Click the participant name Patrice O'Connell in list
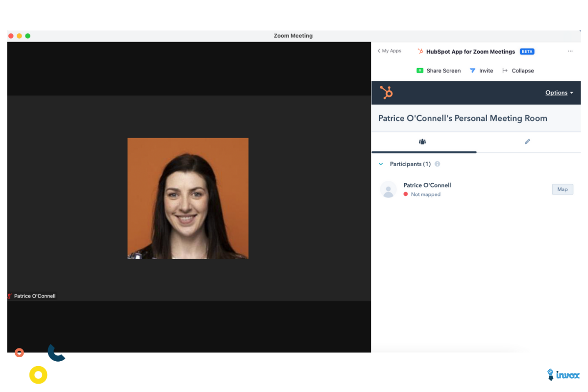The height and width of the screenshot is (392, 588). 427,185
